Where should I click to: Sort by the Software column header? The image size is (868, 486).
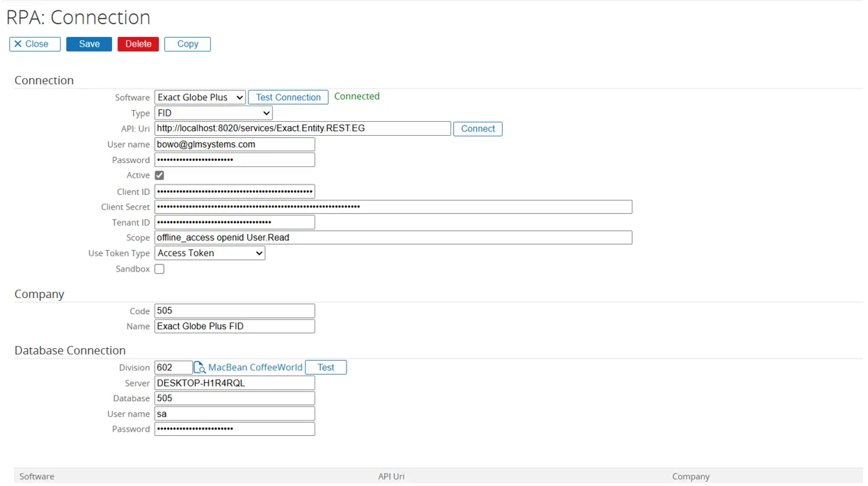click(37, 476)
